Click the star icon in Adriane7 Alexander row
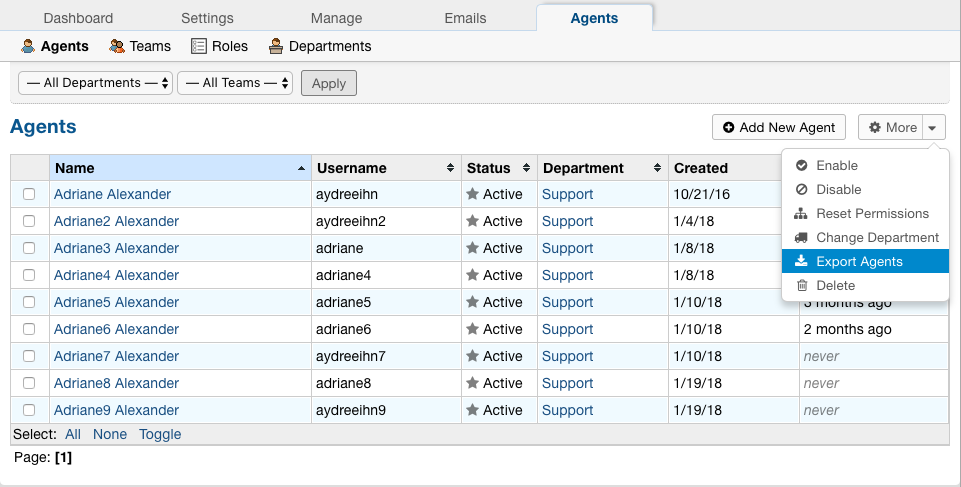This screenshot has height=487, width=961. click(472, 355)
